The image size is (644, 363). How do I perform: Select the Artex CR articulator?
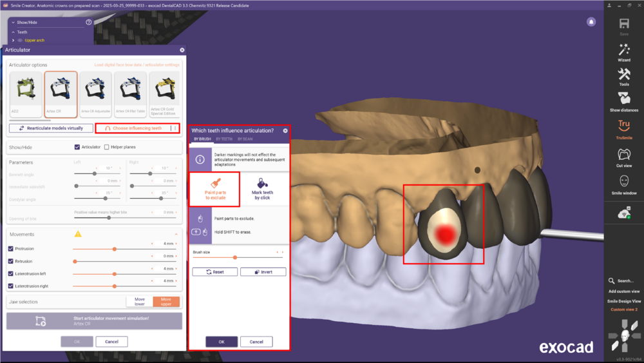[x=61, y=94]
